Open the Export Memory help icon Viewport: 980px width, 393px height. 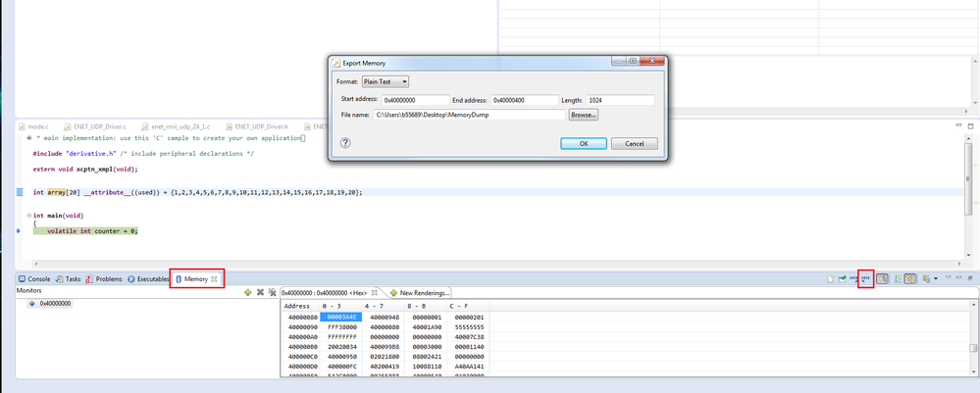tap(345, 143)
